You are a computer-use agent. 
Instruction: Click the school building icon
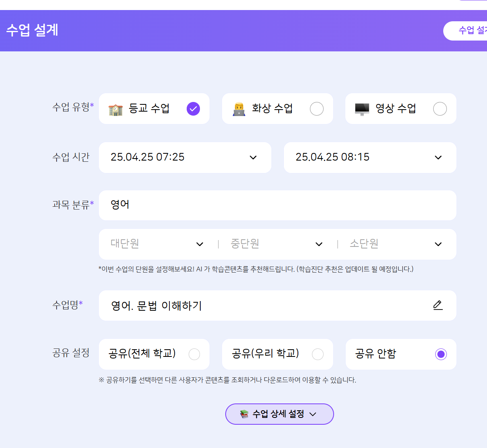click(x=116, y=109)
